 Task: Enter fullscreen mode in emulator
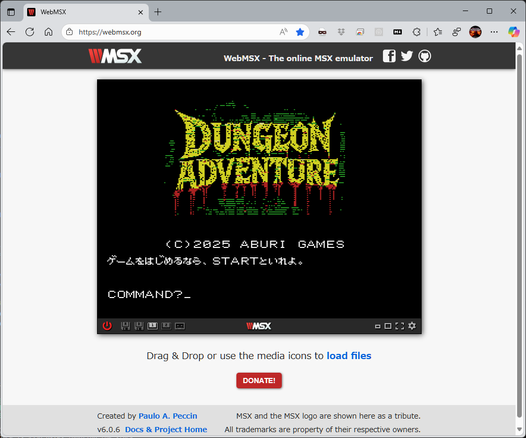pos(400,326)
